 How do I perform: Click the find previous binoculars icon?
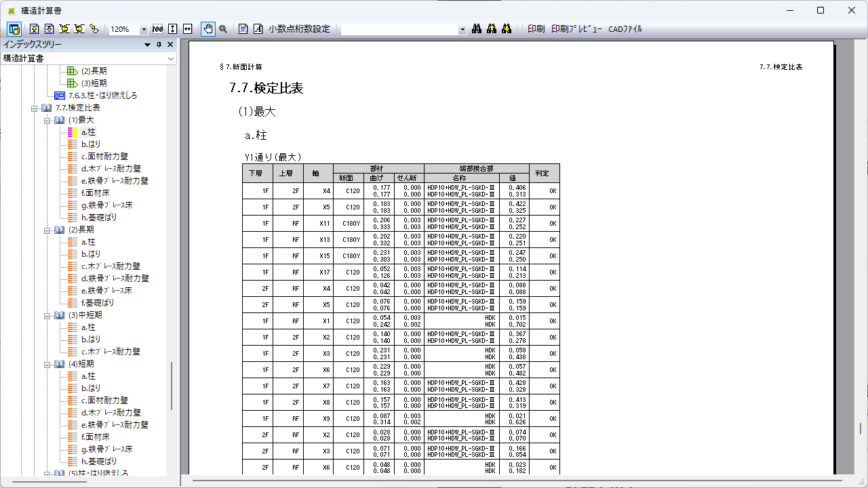pos(492,29)
